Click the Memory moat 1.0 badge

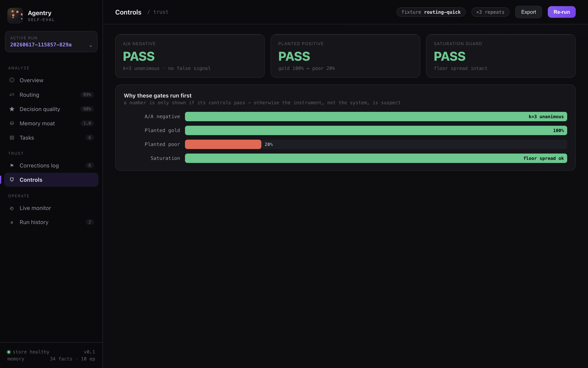pos(87,123)
